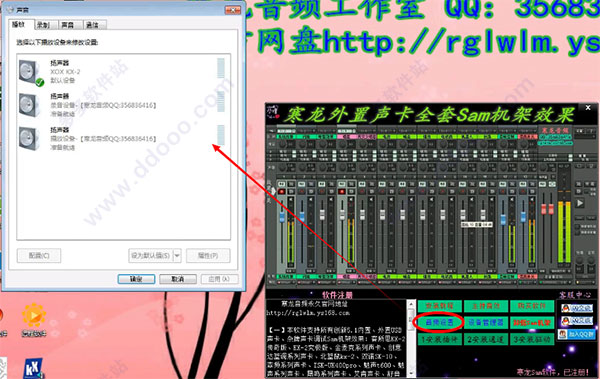Click the 确定 button in sound dialog
The width and height of the screenshot is (600, 379).
pos(136,279)
